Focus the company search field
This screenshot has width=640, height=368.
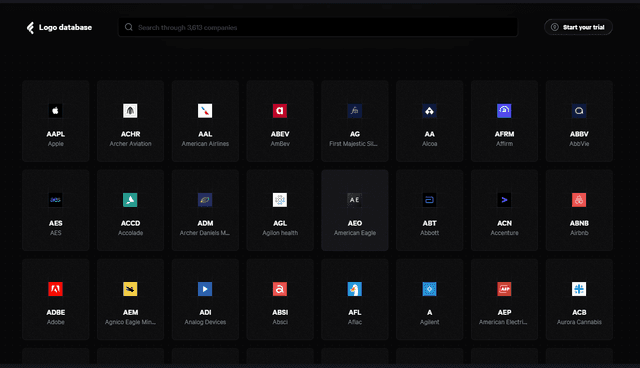(x=318, y=27)
